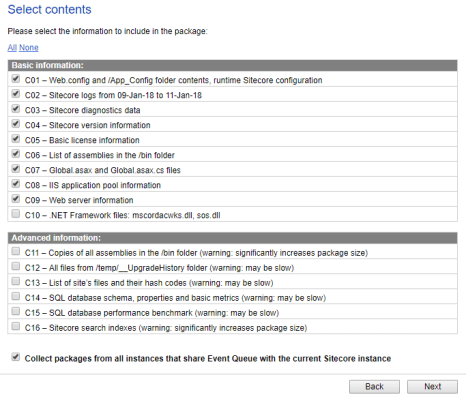The image size is (466, 401).
Task: Toggle C03 Sitecore diagnostics data checkbox
Action: [16, 109]
